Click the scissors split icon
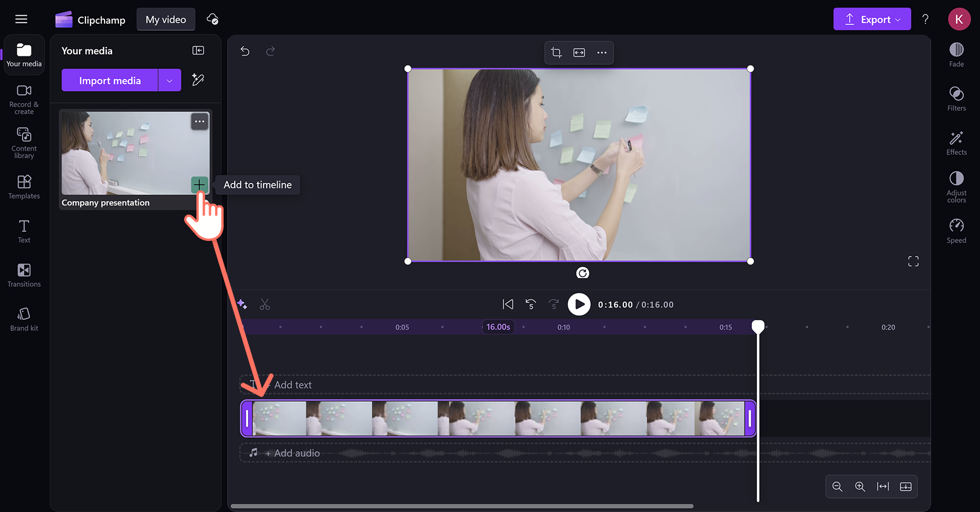This screenshot has height=512, width=980. (265, 304)
